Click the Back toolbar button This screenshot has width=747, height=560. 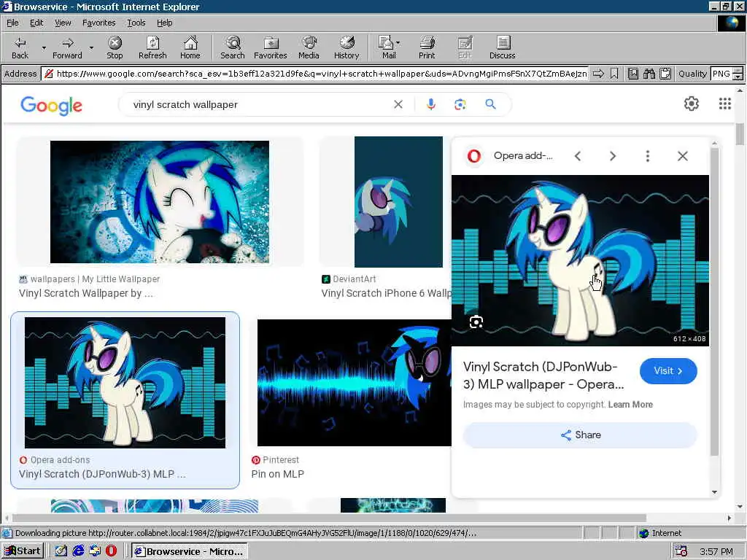[x=20, y=47]
